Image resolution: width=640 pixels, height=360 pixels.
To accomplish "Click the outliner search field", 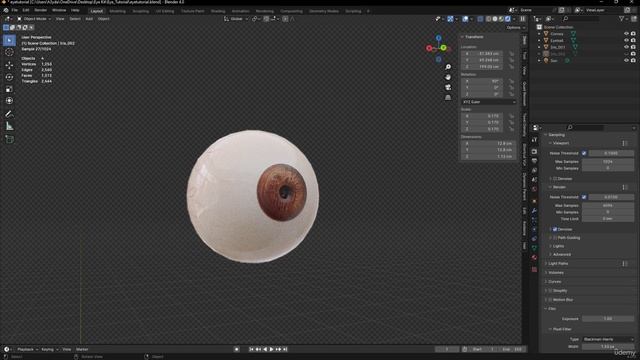I will [581, 19].
